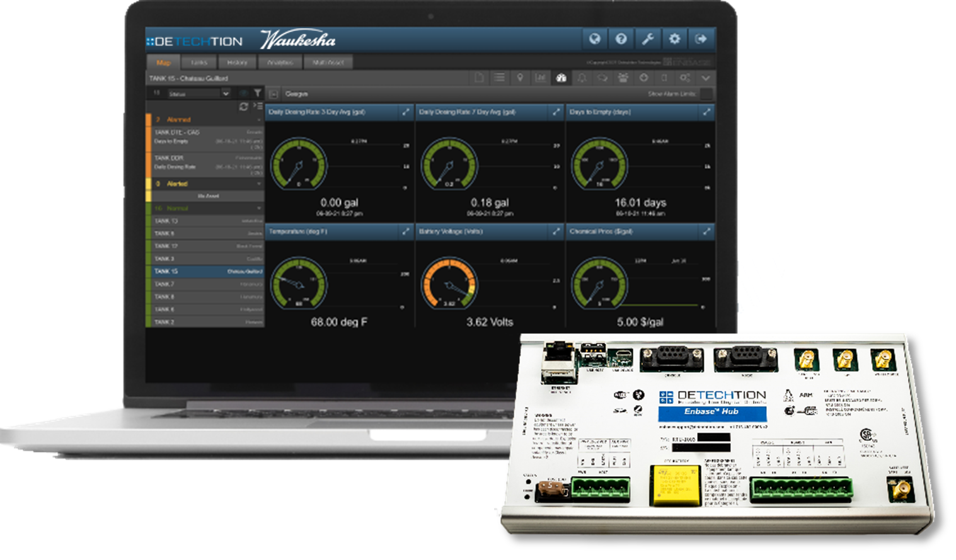This screenshot has width=956, height=560.
Task: Click the map pin location icon
Action: point(520,78)
